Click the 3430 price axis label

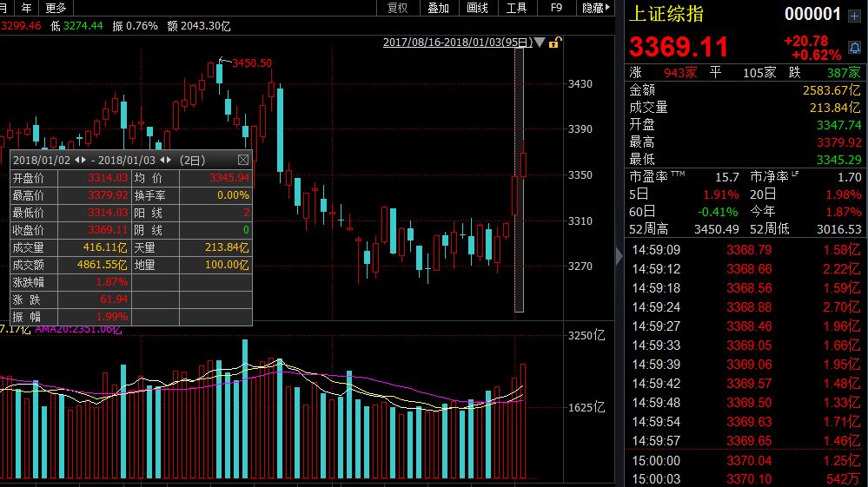[580, 84]
